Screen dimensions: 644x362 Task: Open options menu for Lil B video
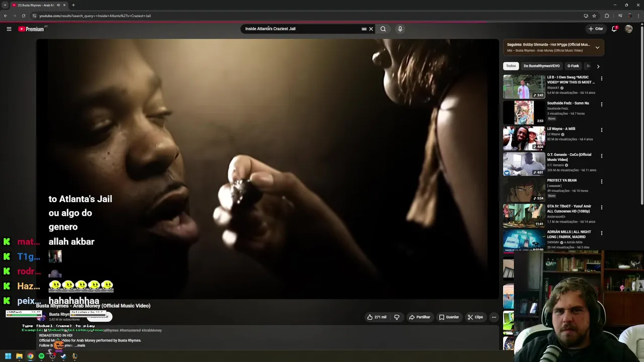coord(601,79)
